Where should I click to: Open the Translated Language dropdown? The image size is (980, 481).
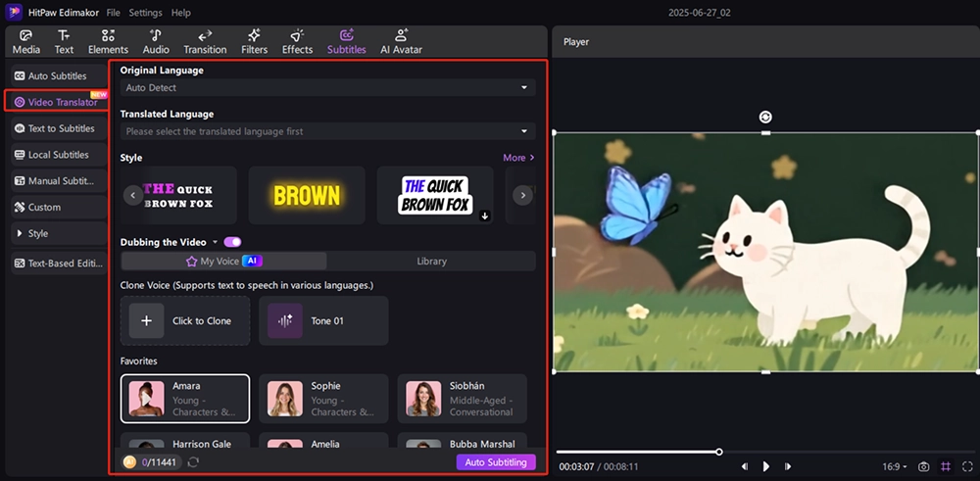[x=327, y=131]
